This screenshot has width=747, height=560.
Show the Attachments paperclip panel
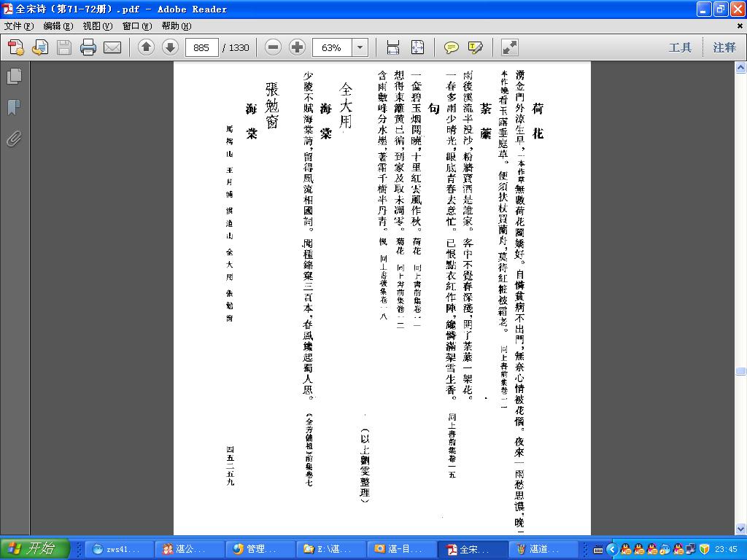pos(15,139)
